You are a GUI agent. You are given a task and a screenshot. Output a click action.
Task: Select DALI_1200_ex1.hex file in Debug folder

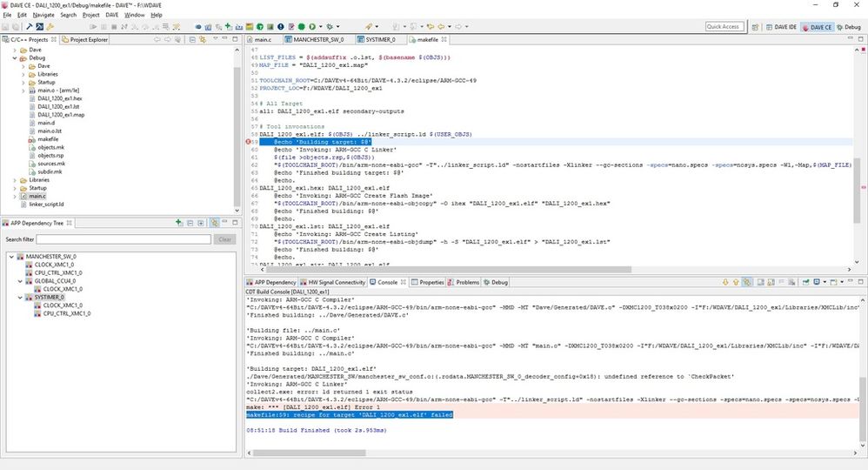pos(60,98)
